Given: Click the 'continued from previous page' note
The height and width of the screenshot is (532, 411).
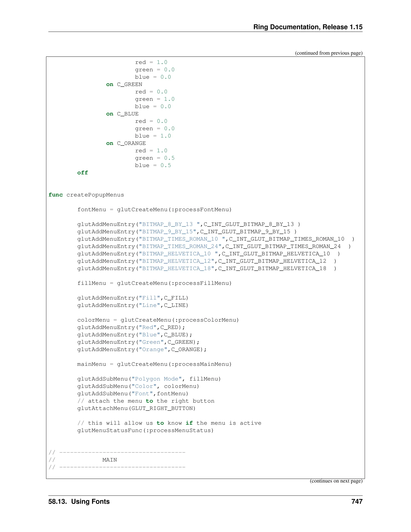Looking at the screenshot, I should click(x=329, y=53).
